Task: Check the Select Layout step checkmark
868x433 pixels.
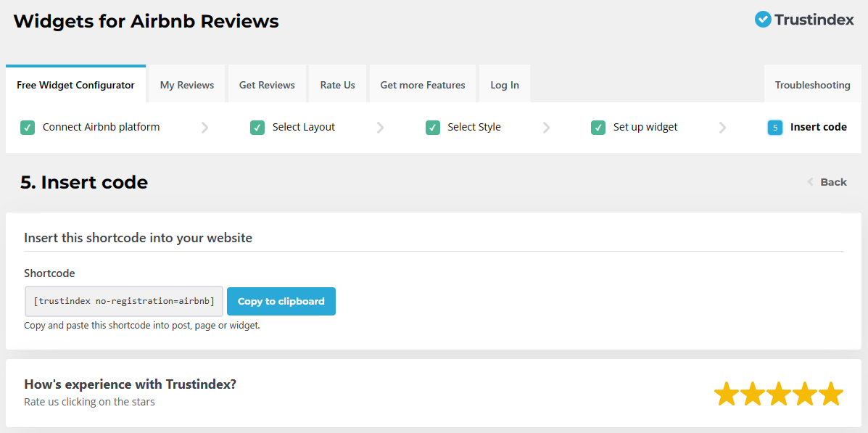Action: pos(257,127)
